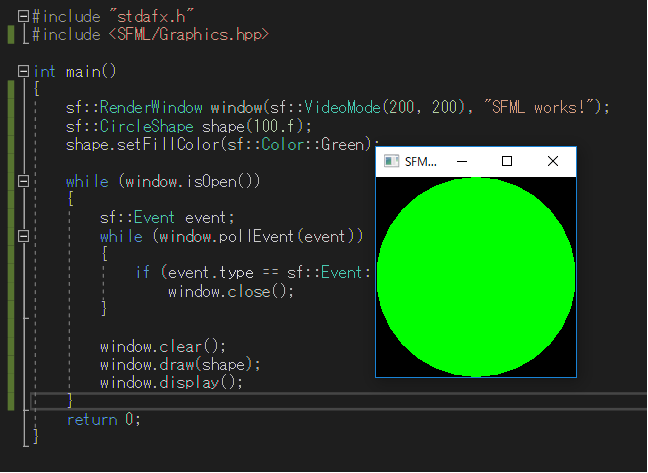This screenshot has width=648, height=473.
Task: Click the SFML window title text
Action: click(421, 162)
